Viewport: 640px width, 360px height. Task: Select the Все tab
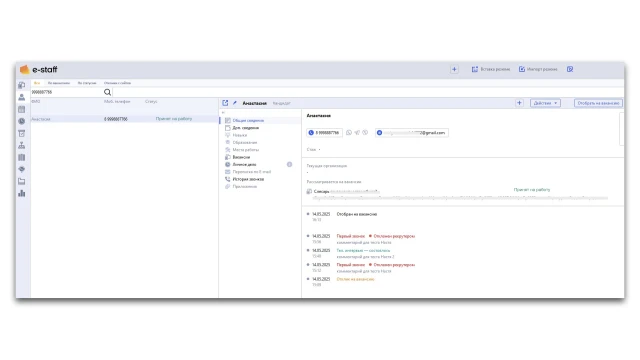[x=37, y=83]
